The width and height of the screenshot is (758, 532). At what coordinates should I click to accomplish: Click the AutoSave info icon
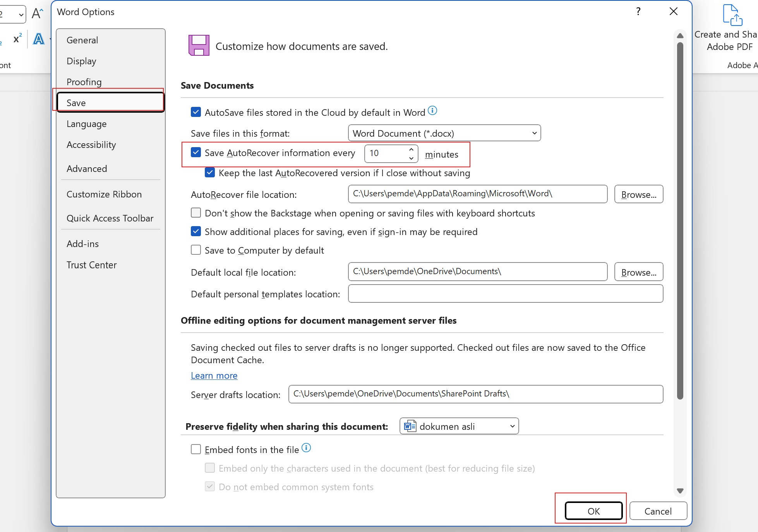click(x=432, y=111)
